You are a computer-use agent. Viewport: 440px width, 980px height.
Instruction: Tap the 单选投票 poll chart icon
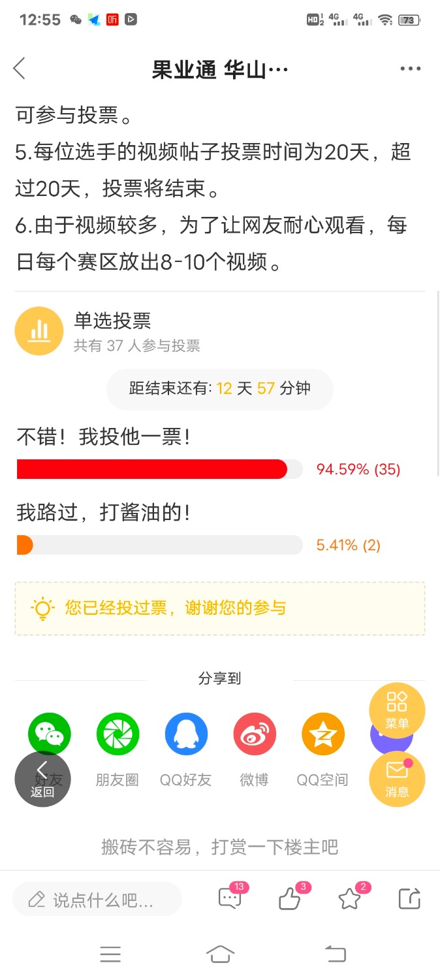39,331
